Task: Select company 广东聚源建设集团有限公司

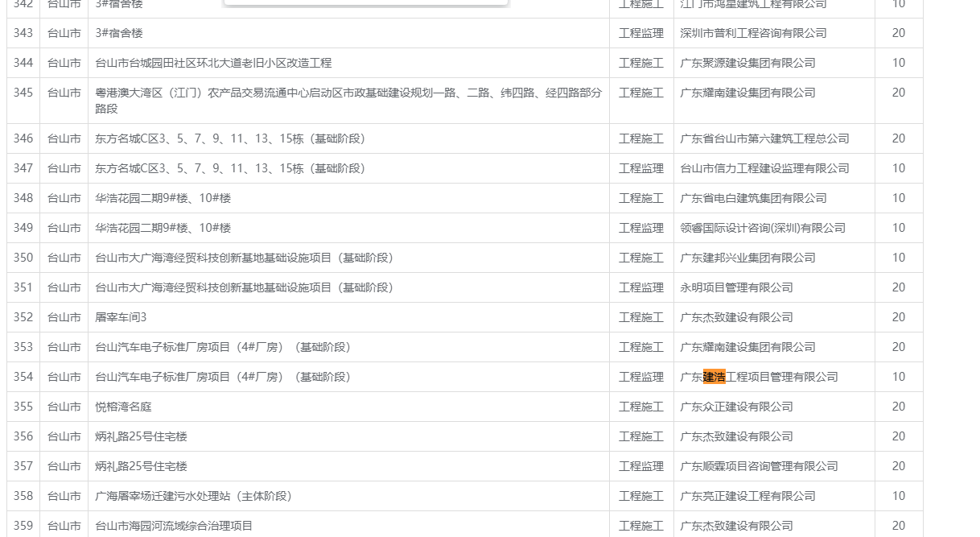Action: (747, 63)
